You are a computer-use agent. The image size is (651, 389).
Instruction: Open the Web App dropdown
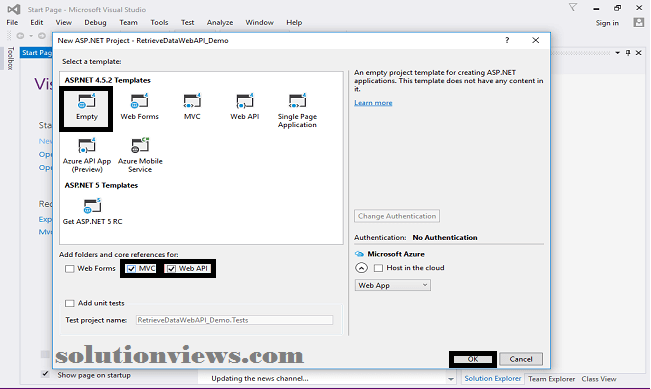tap(392, 285)
